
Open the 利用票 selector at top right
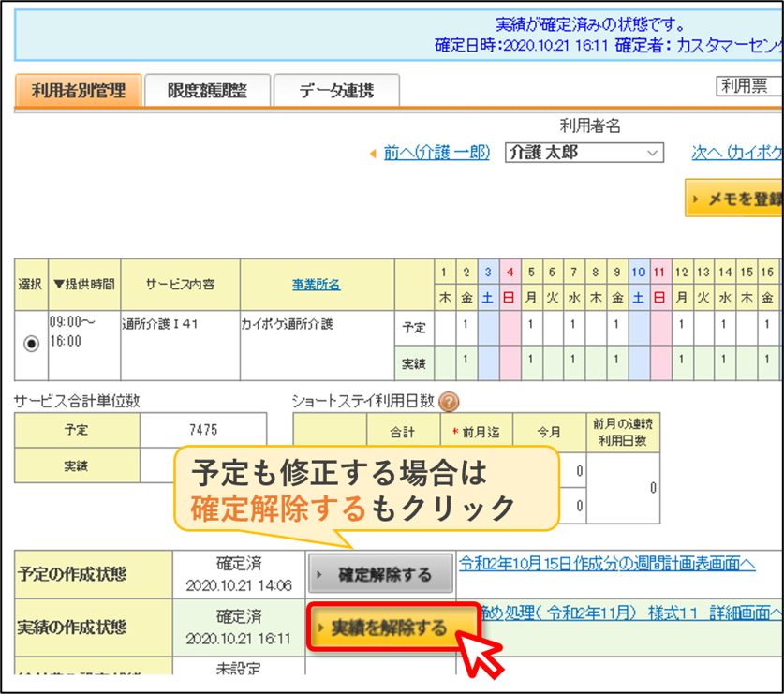pyautogui.click(x=749, y=86)
